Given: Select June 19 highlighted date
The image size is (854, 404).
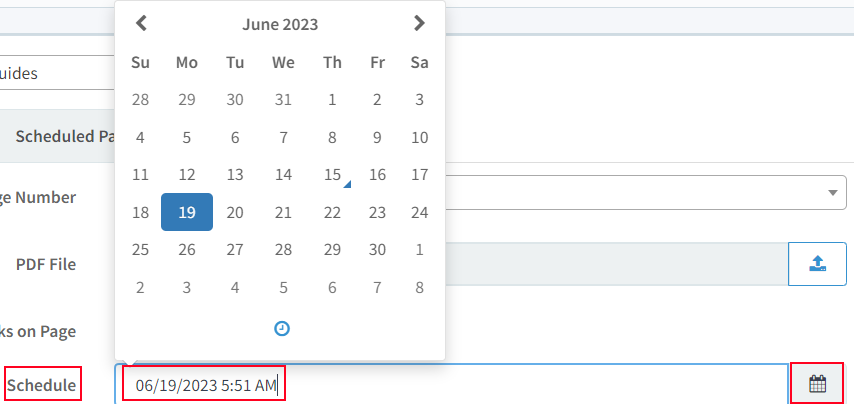Looking at the screenshot, I should (x=187, y=212).
